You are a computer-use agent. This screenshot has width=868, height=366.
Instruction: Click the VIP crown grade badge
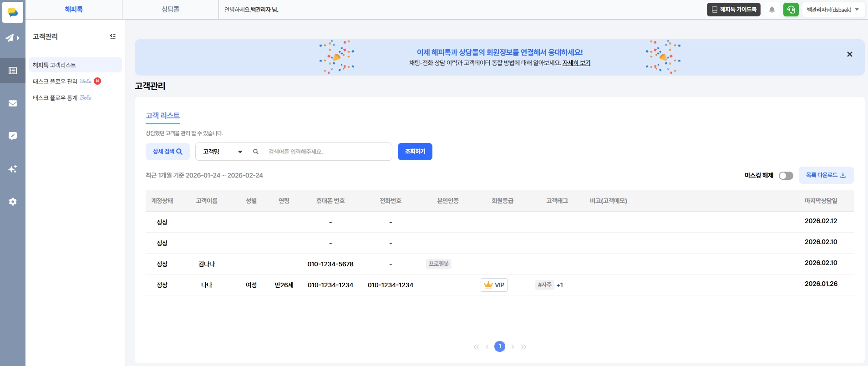(x=494, y=285)
